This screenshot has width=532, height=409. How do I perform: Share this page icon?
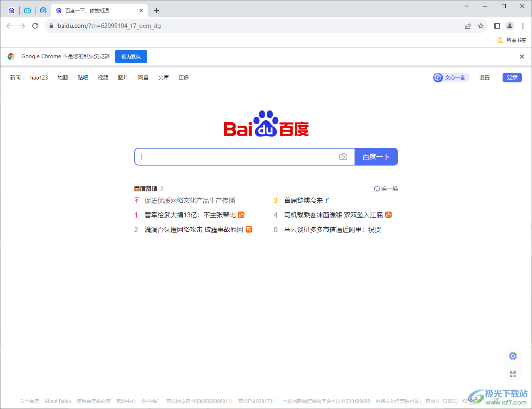point(468,26)
